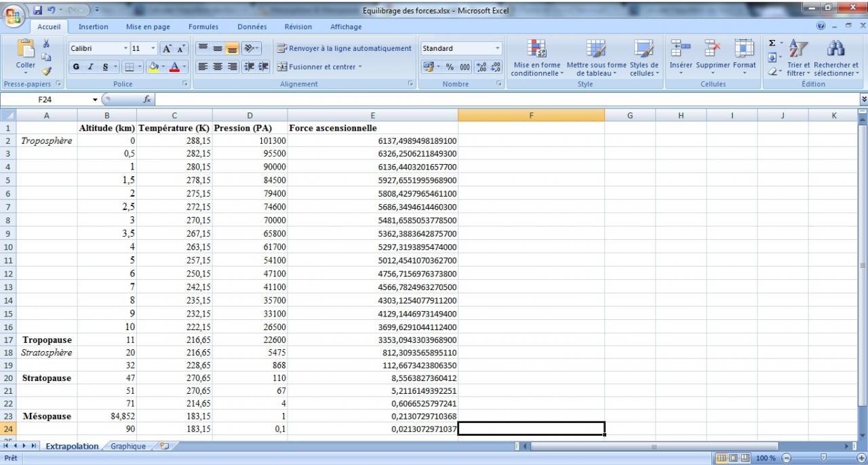The image size is (868, 465).
Task: Click the borders icon
Action: click(130, 67)
